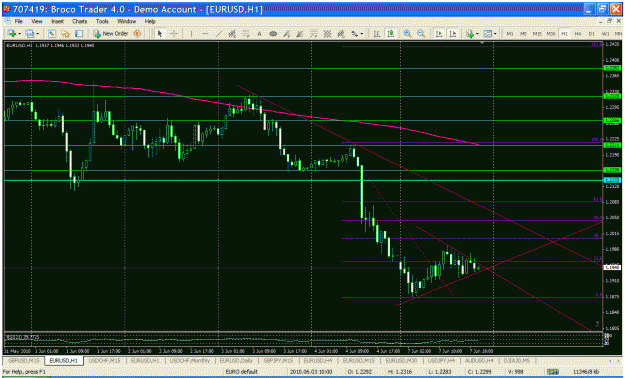Insert the Arrows objects icon
625x378 pixels.
[x=354, y=34]
